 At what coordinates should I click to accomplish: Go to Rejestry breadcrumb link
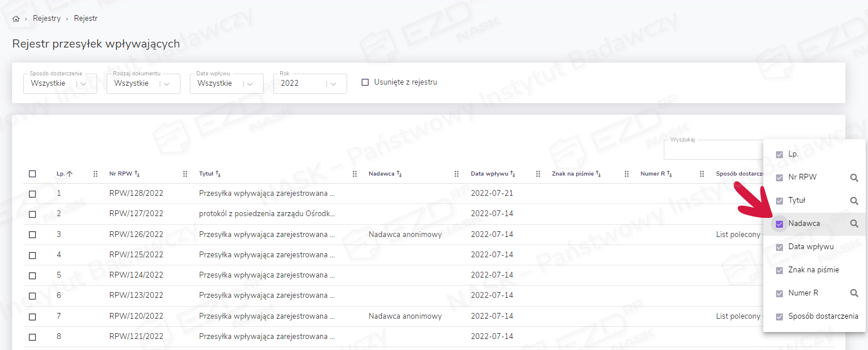point(47,19)
